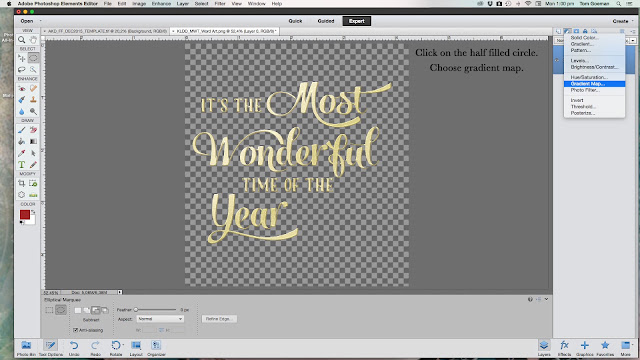Open the Organizer
Viewport: 640px width, 360px height.
(156, 348)
